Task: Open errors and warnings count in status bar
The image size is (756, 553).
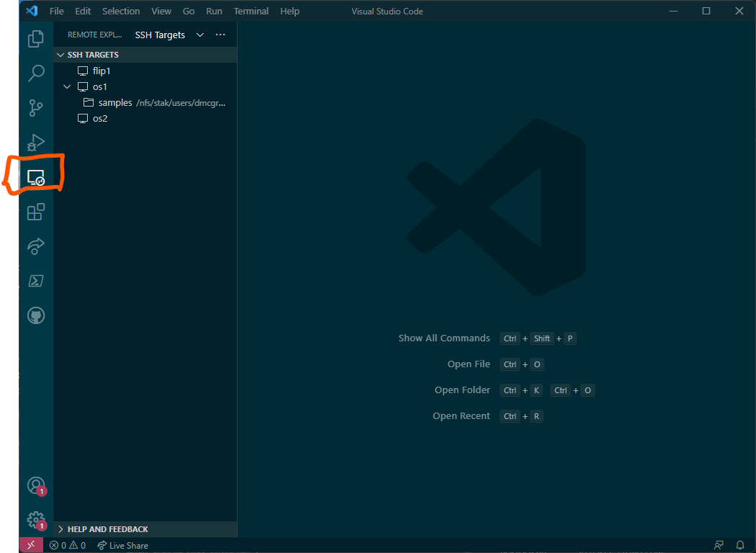Action: pyautogui.click(x=68, y=545)
